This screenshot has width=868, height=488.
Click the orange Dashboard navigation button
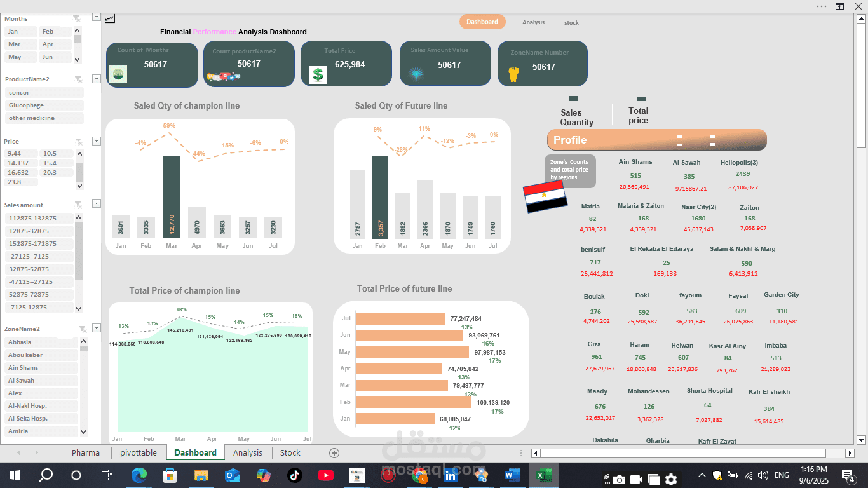482,22
